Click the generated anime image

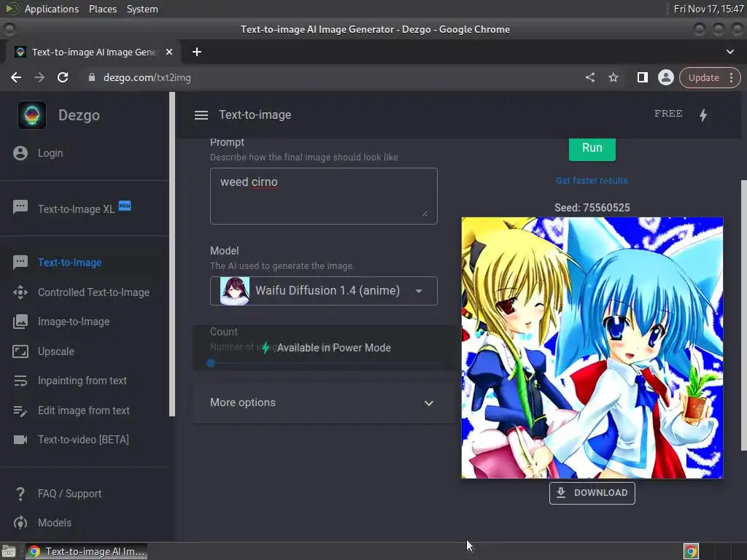coord(592,348)
